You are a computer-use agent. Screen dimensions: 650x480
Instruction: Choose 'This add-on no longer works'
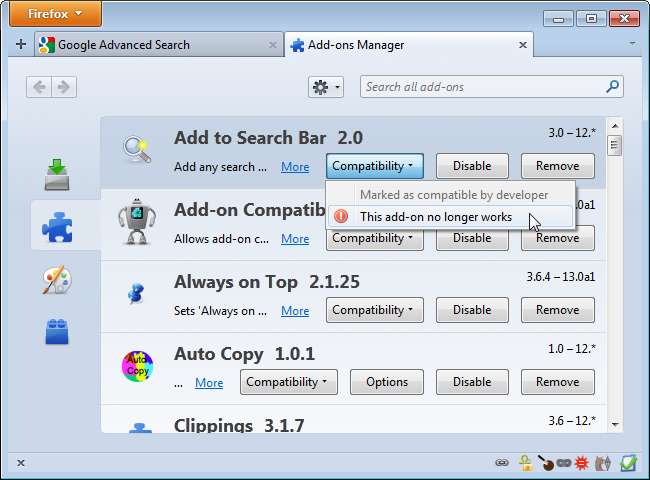(451, 217)
